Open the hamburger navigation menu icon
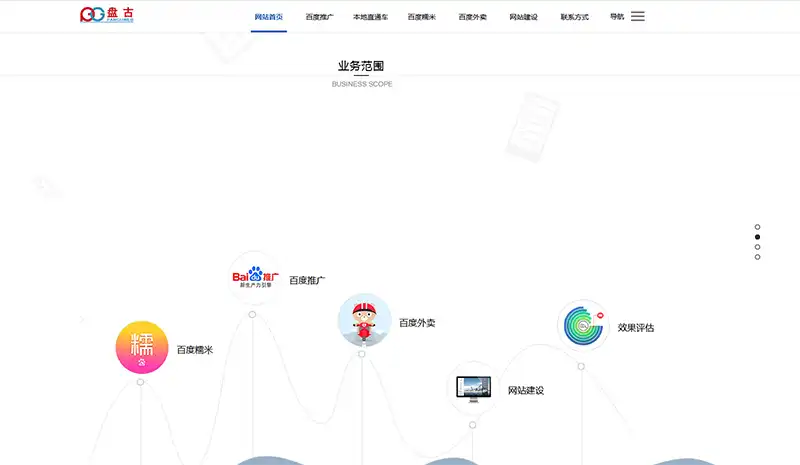 (637, 16)
